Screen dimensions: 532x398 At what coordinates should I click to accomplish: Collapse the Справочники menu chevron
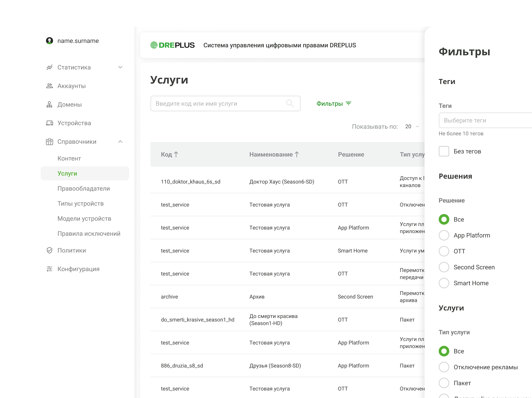click(120, 142)
